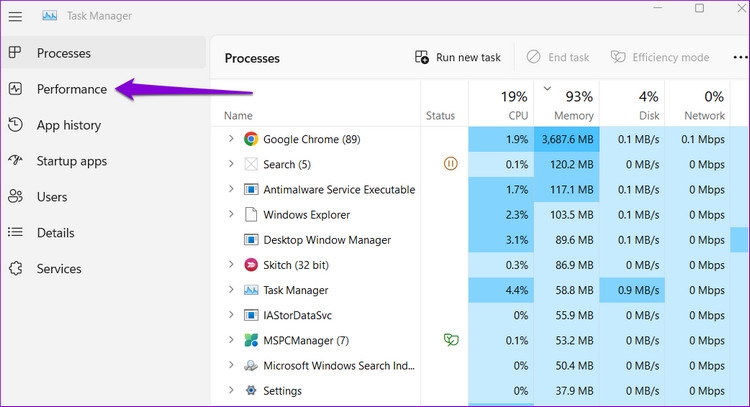Click the End task button
The width and height of the screenshot is (750, 407).
coord(558,57)
